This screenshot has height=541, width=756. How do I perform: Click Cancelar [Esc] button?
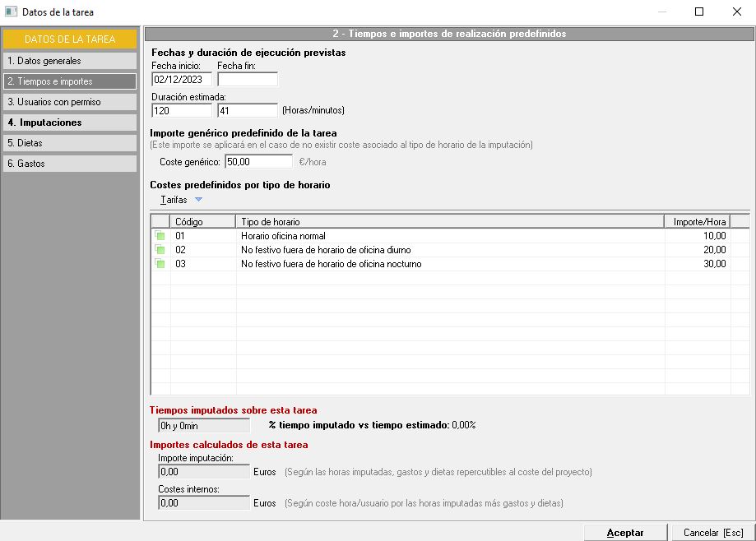pyautogui.click(x=713, y=533)
